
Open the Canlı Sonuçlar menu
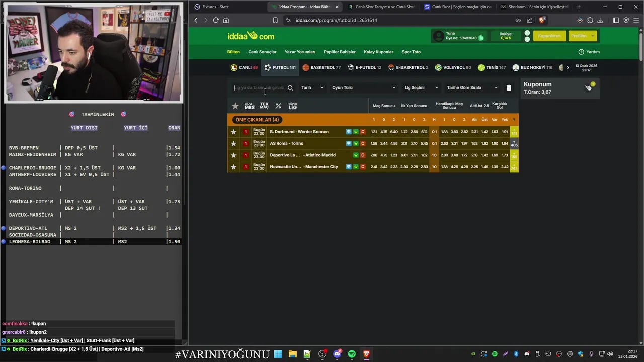262,52
